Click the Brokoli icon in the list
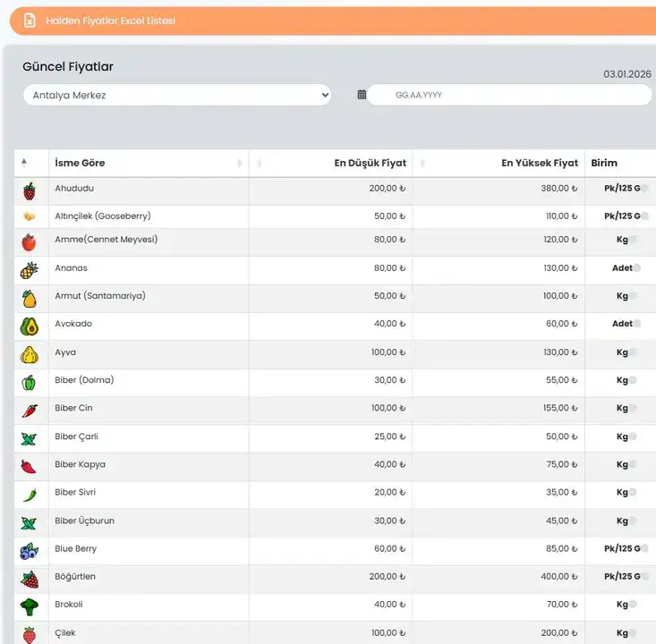 point(30,607)
